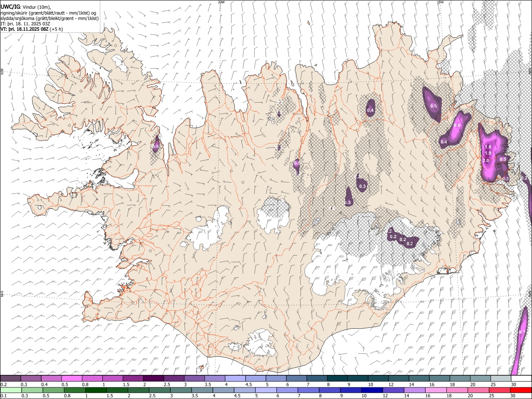Click the '0.9' precipitation value on the map
532x399 pixels.
pyautogui.click(x=457, y=125)
